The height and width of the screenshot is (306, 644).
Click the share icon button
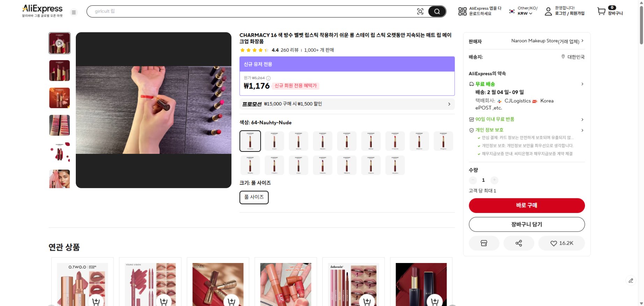(519, 243)
